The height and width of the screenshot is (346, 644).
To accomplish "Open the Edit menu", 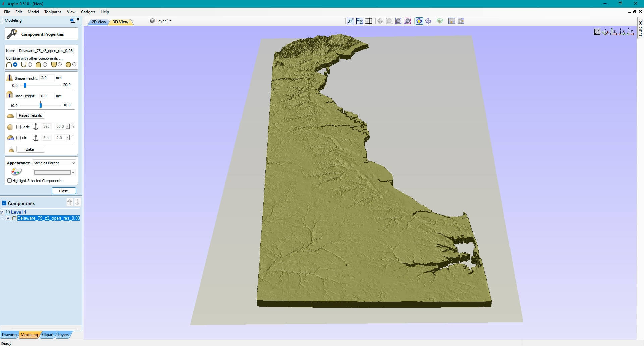I will pos(19,12).
